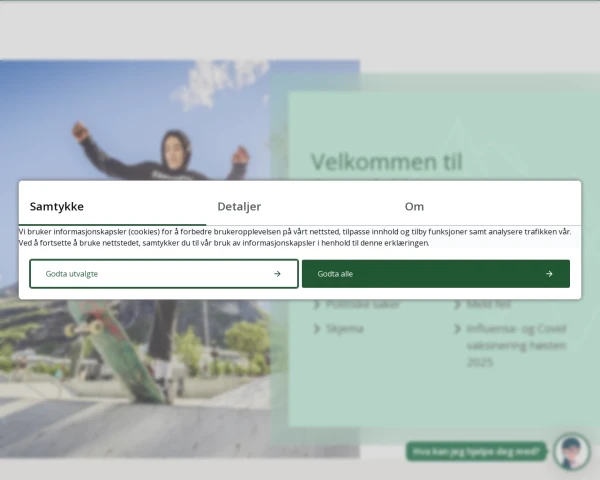Image resolution: width=600 pixels, height=480 pixels.
Task: Accept all cookies with Godta alle
Action: [436, 274]
